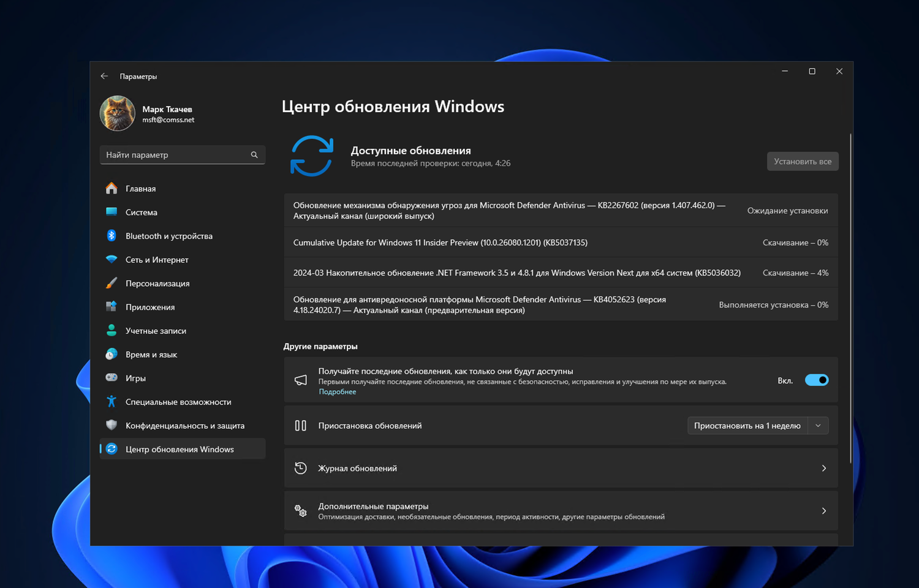Screen dimensions: 919x588
Task: Click the Скачивание – 4% status
Action: click(795, 273)
